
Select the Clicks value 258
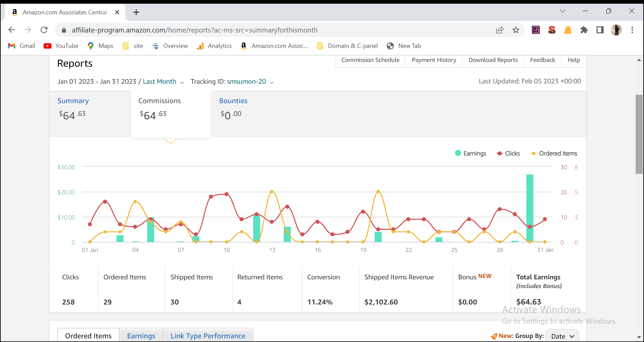point(68,302)
